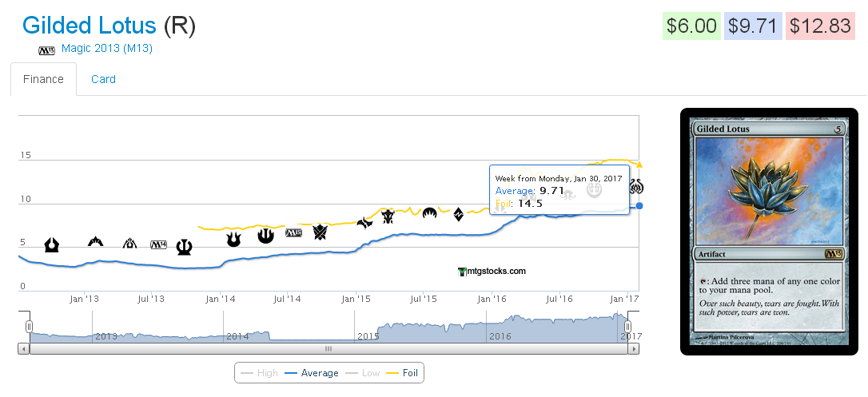Open the Magic 2013 (M13) set link
868x397 pixels.
(107, 48)
